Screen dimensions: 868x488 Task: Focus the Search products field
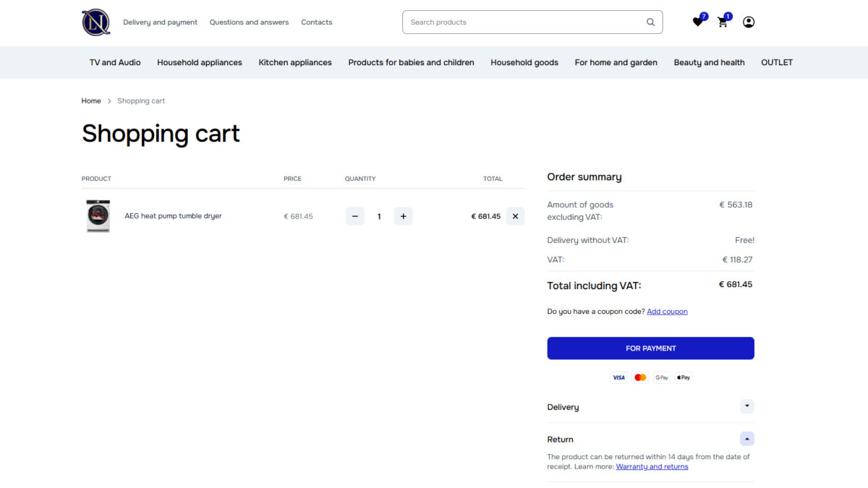[532, 22]
